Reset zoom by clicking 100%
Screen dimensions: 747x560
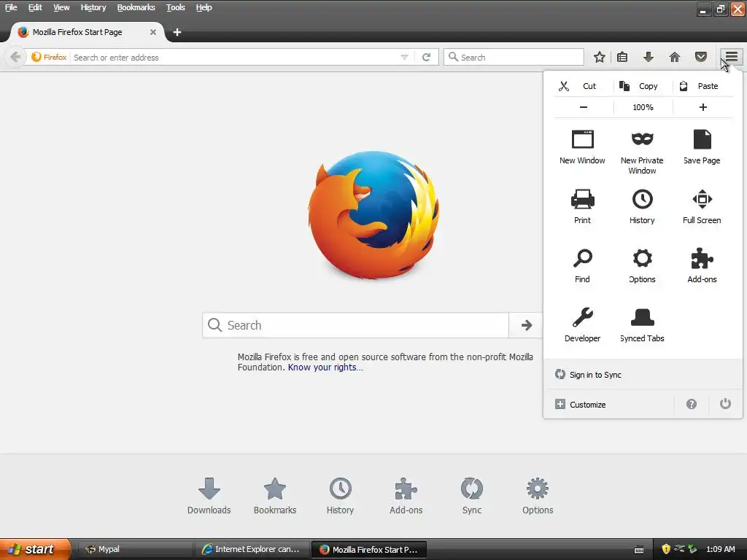tap(643, 107)
